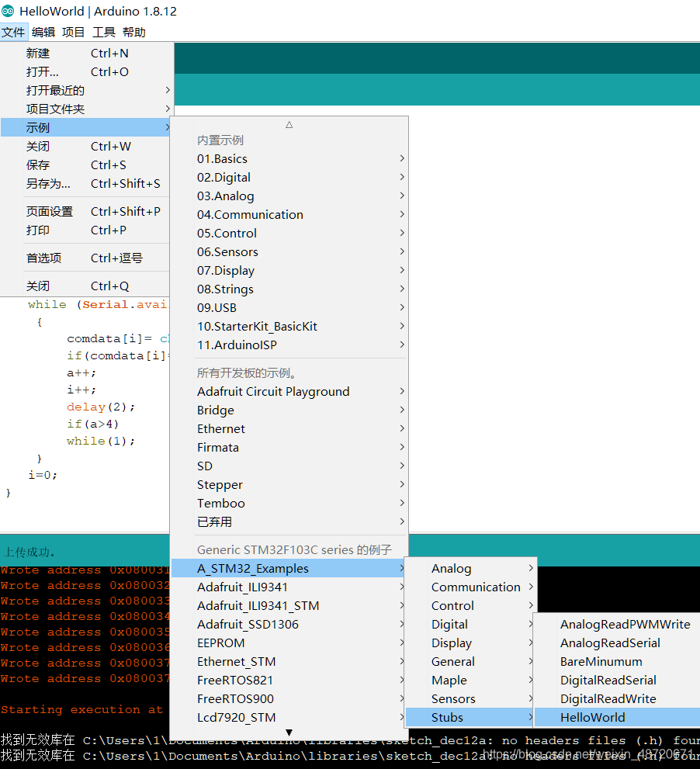Open the 文件 menu

(14, 33)
